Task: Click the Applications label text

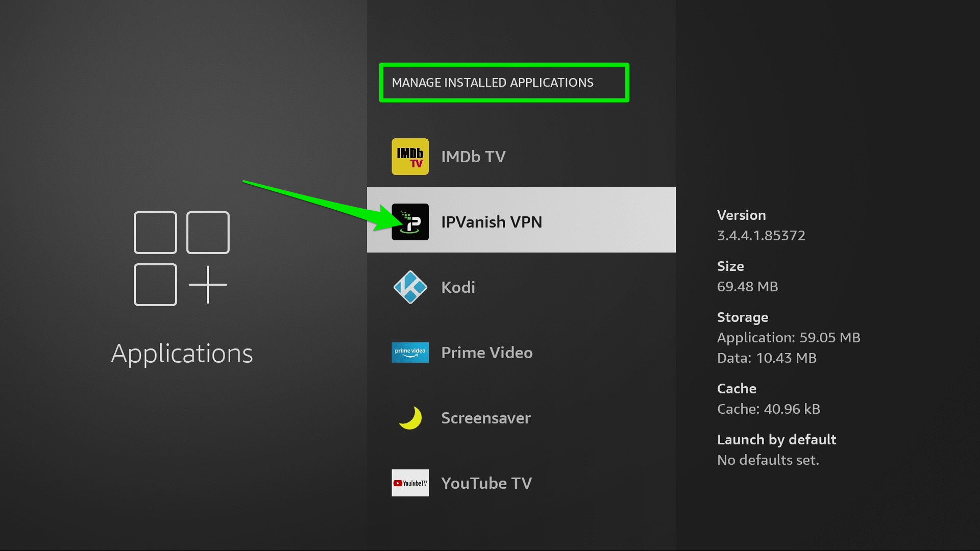Action: click(x=182, y=352)
